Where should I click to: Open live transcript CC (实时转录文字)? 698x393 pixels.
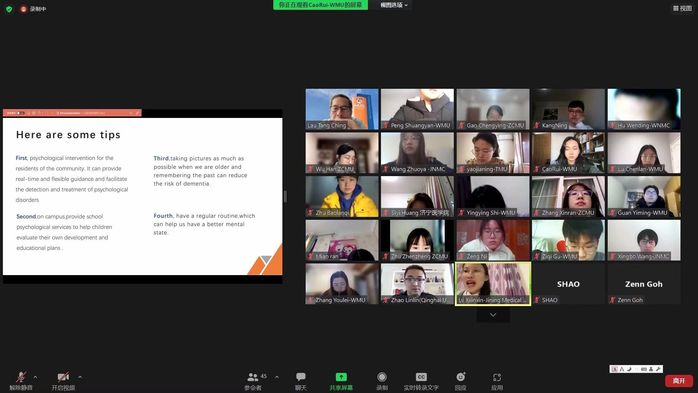click(x=421, y=381)
